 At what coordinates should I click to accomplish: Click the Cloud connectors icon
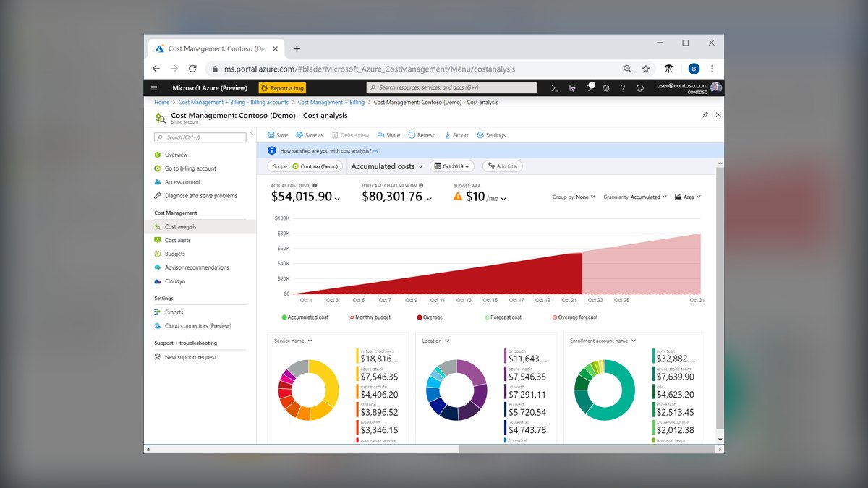coord(158,326)
